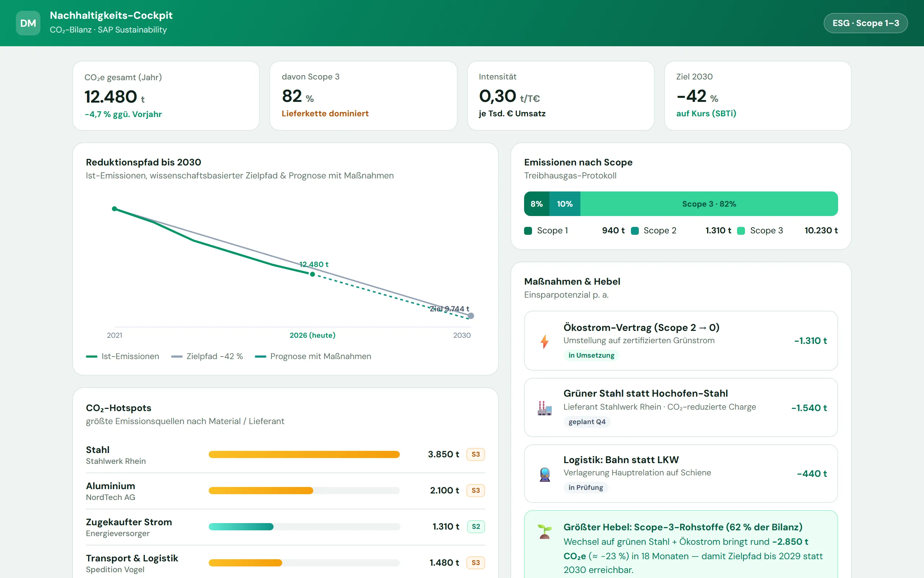The height and width of the screenshot is (578, 924).
Task: Click the 10% Scope 2 bar segment
Action: [x=565, y=204]
